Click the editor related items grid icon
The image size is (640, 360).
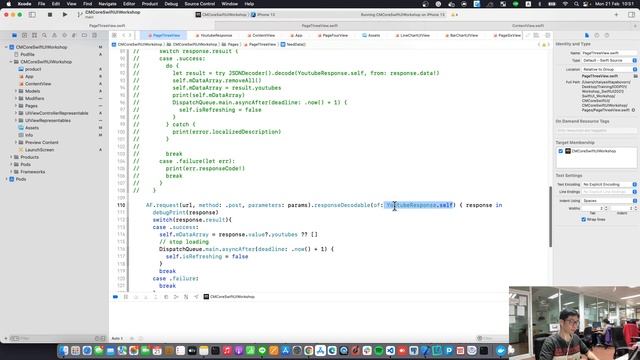[x=115, y=36]
